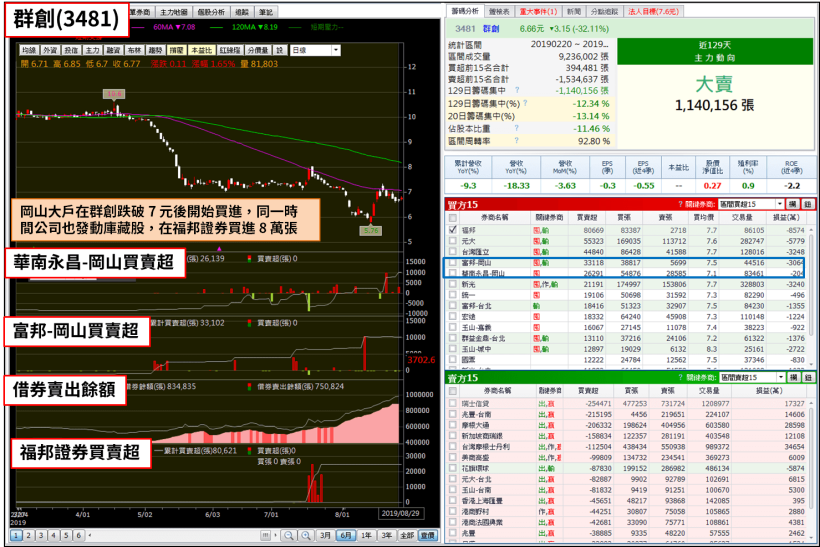Check the 摩根大通 seller checkbox
820x547 pixels.
(x=453, y=425)
